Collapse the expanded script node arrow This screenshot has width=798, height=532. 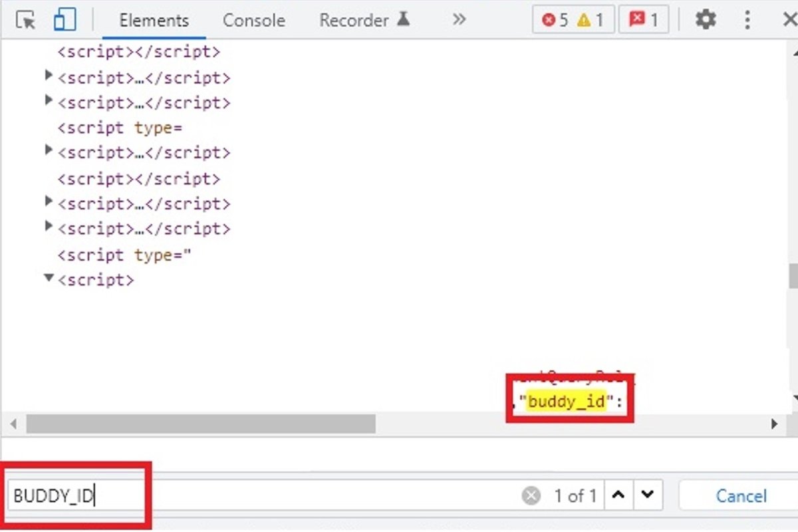48,279
